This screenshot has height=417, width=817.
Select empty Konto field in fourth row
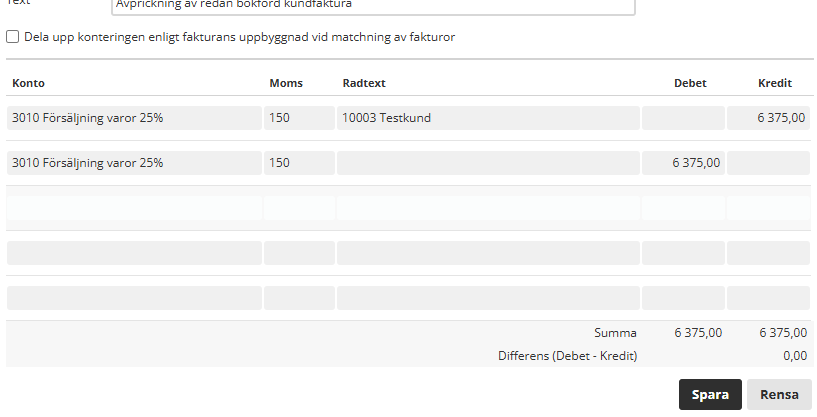(134, 253)
